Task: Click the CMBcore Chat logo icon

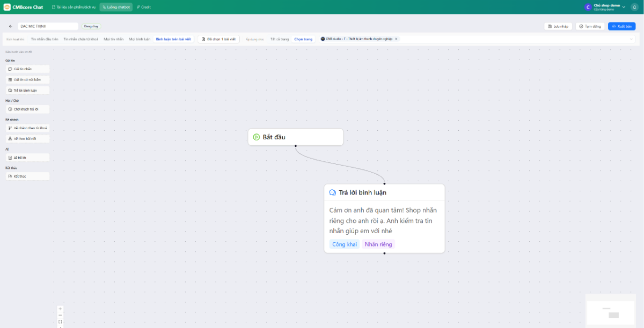Action: point(7,7)
